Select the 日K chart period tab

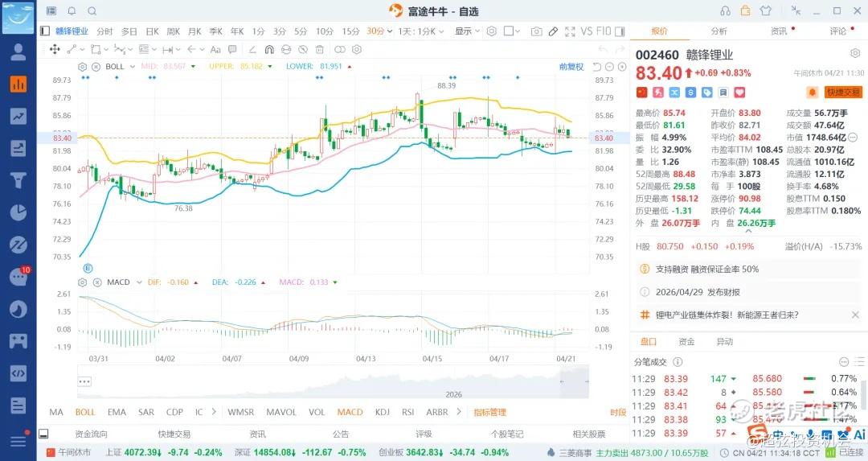click(152, 31)
